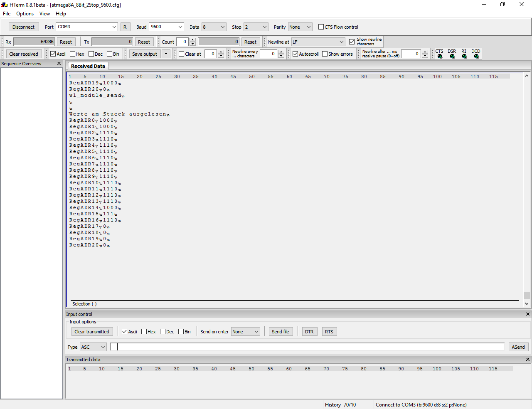Click the RI status indicator LED
The width and height of the screenshot is (532, 409).
pyautogui.click(x=464, y=57)
